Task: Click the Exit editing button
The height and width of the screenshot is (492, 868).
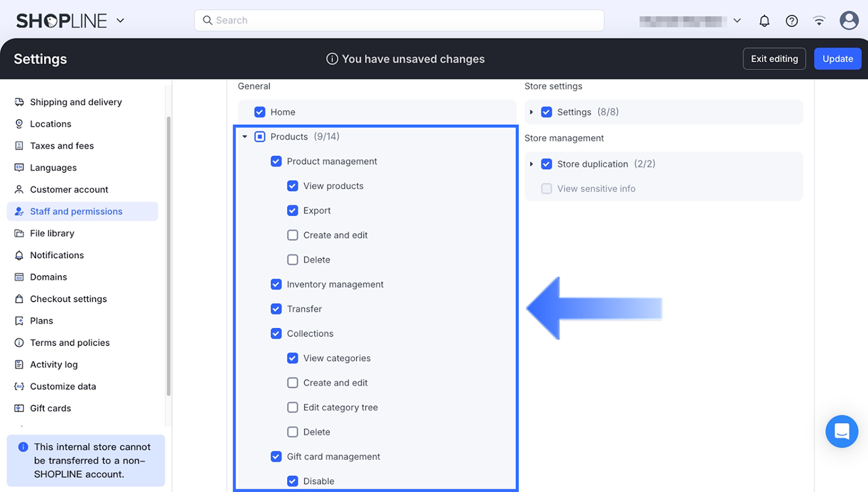Action: point(774,59)
